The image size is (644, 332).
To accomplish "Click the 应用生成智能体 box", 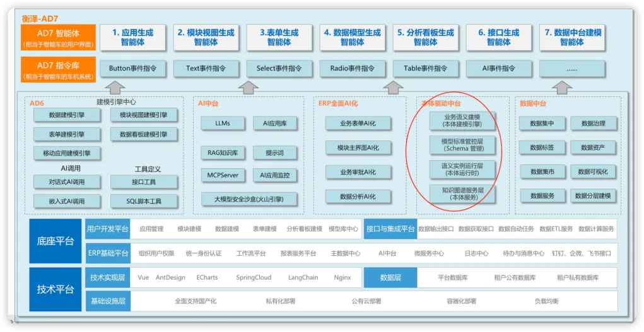I will (132, 37).
